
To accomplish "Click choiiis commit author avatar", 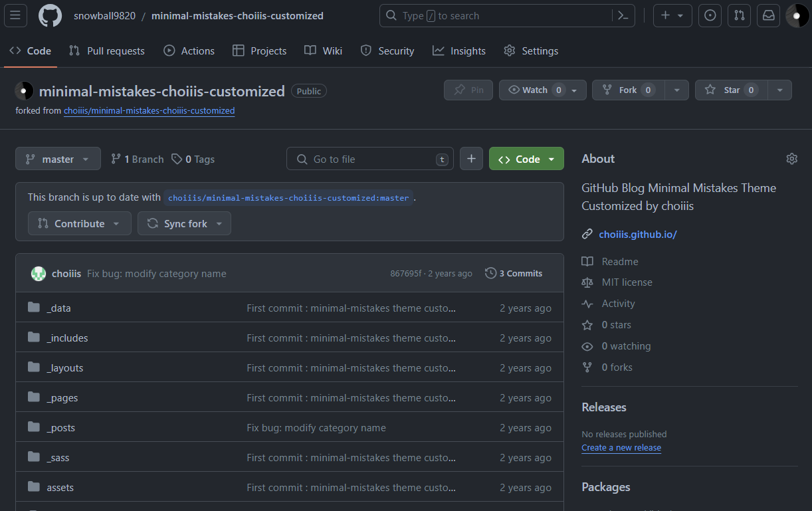I will click(x=39, y=273).
